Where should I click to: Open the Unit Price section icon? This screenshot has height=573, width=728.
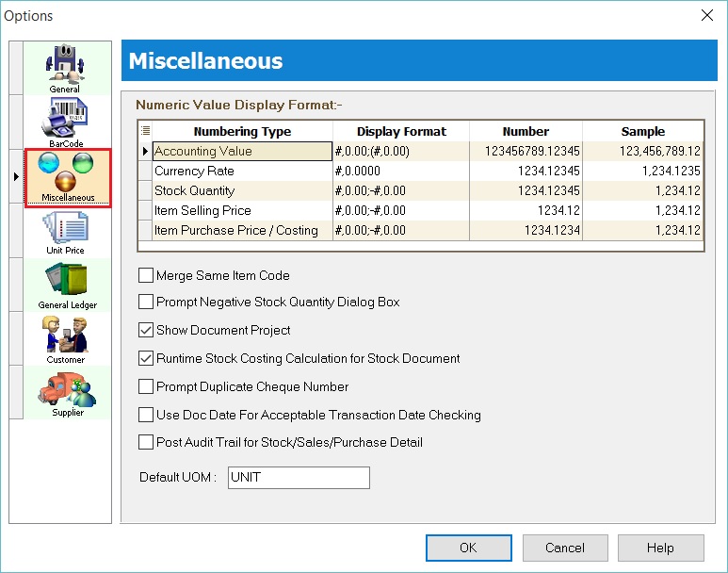coord(65,228)
